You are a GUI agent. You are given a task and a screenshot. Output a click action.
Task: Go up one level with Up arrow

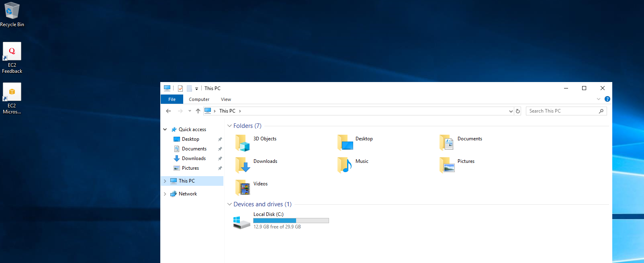[198, 111]
